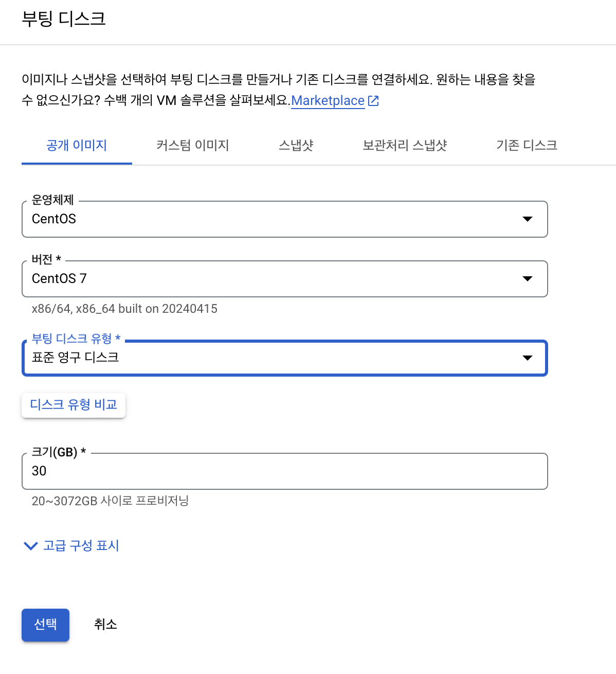The width and height of the screenshot is (616, 674).
Task: Switch to the 기존 디스크 tab
Action: pyautogui.click(x=527, y=146)
